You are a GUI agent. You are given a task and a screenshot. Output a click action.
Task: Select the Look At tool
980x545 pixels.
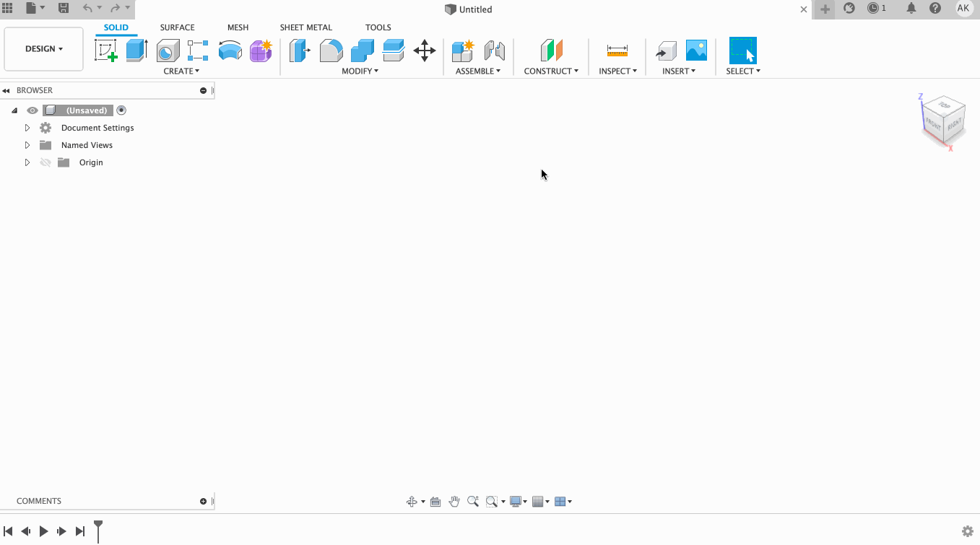tap(435, 502)
